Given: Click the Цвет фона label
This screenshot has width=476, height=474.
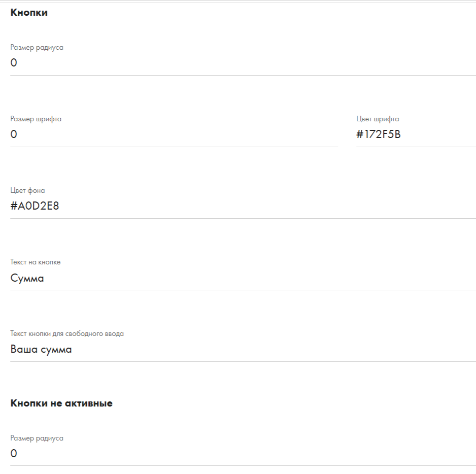Looking at the screenshot, I should [x=27, y=190].
